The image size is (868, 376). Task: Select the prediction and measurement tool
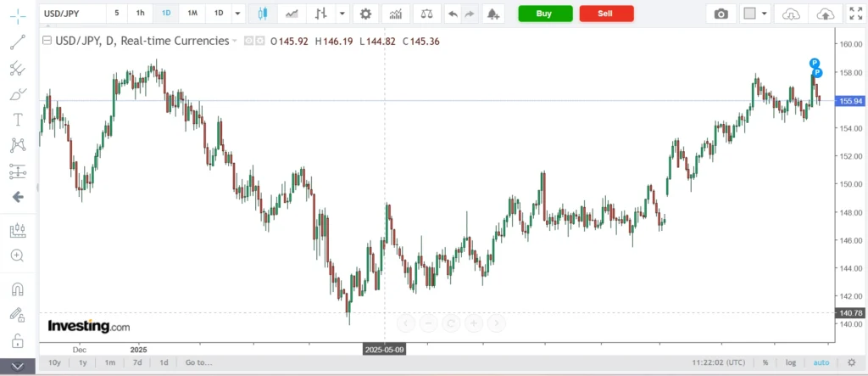[x=18, y=172]
